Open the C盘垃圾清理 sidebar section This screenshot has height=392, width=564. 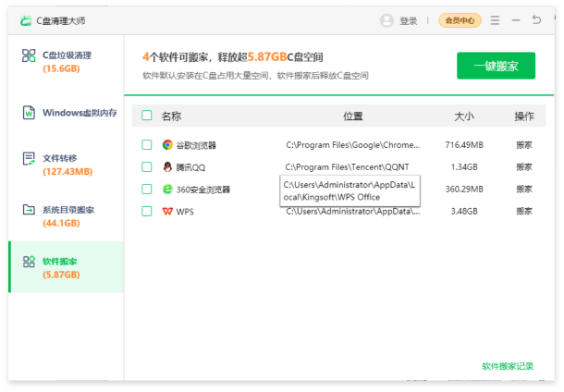[65, 61]
